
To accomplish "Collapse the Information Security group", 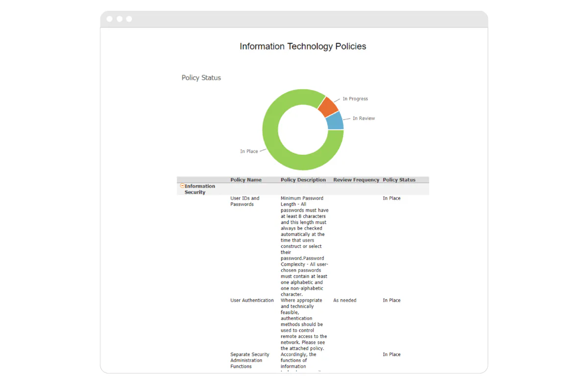I will 182,186.
